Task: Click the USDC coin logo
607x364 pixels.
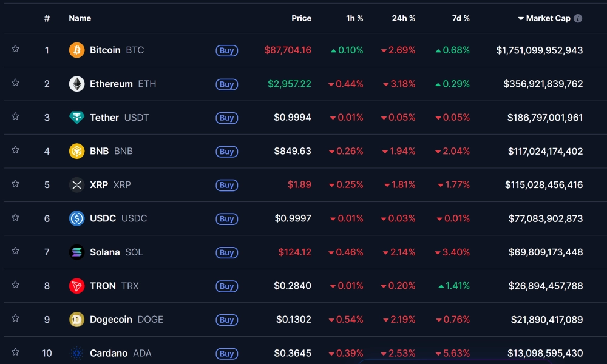Action: (76, 218)
